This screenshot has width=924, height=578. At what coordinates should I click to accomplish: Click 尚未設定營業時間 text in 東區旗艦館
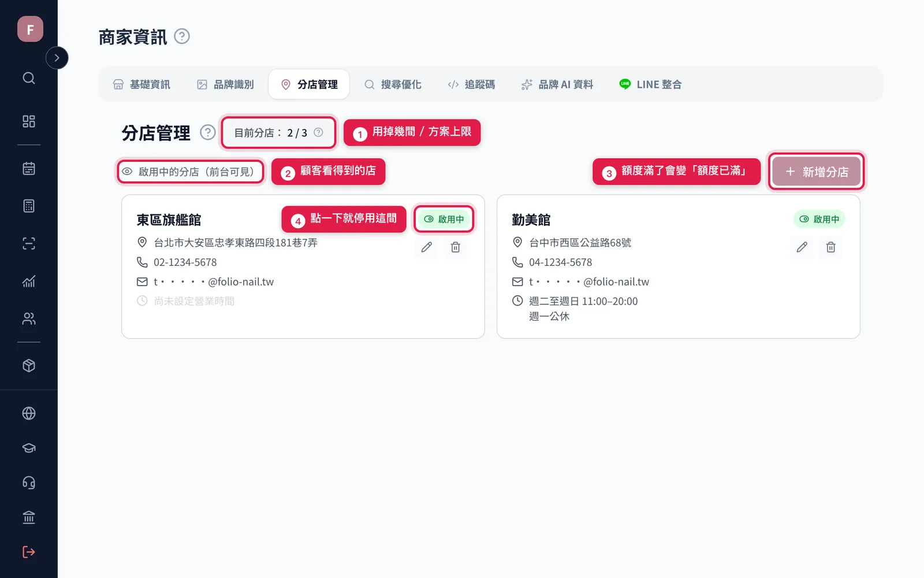(x=194, y=301)
